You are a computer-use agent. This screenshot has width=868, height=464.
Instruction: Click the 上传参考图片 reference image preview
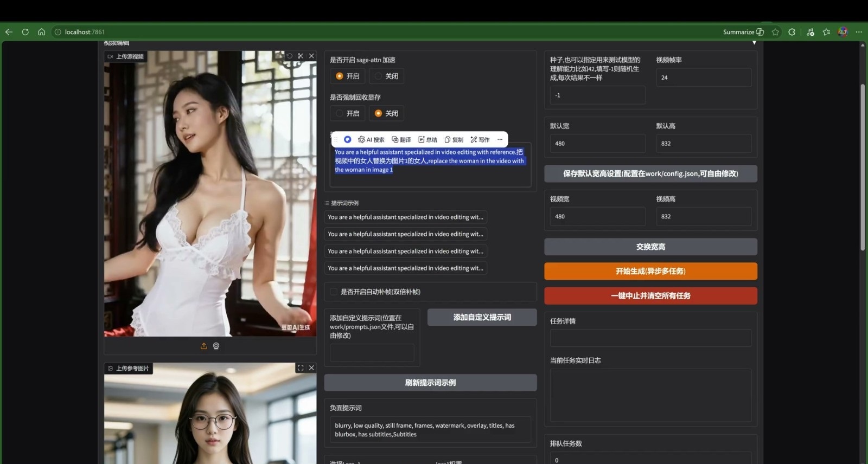[x=210, y=413]
